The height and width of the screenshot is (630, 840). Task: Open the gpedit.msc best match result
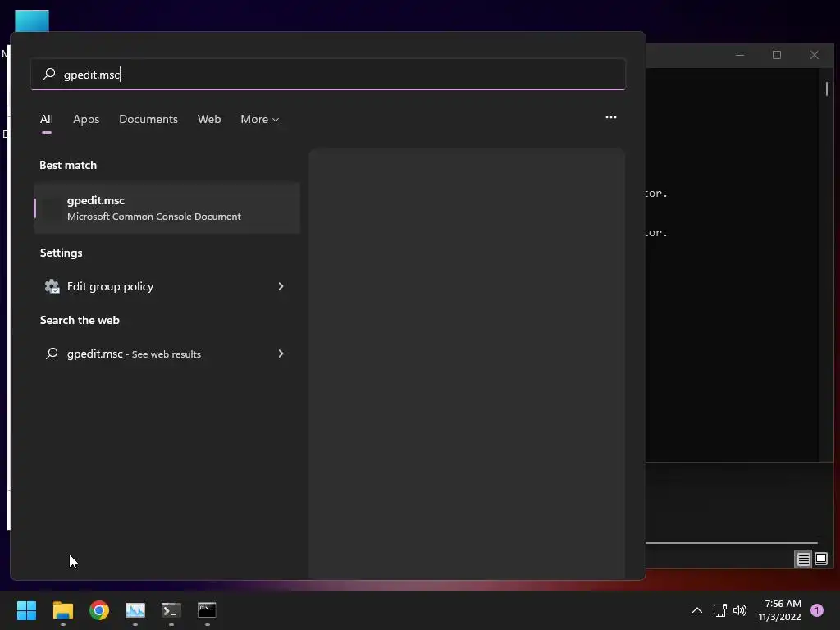167,208
